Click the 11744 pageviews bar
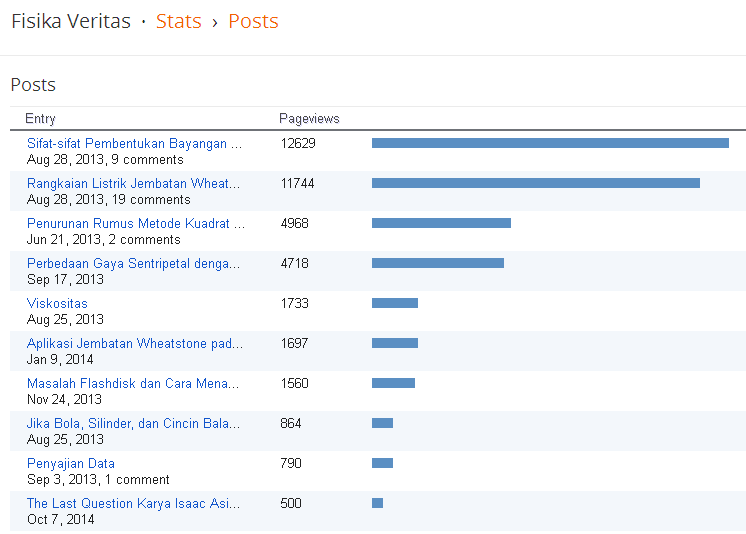 pos(536,183)
